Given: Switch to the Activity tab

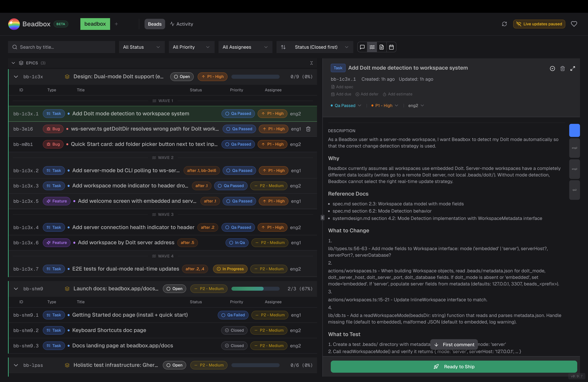Looking at the screenshot, I should (182, 24).
